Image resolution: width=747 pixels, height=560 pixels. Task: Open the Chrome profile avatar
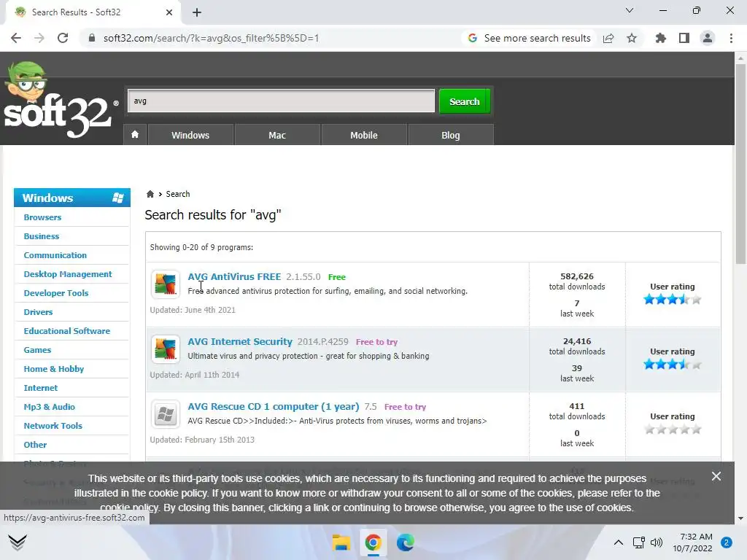pyautogui.click(x=708, y=38)
